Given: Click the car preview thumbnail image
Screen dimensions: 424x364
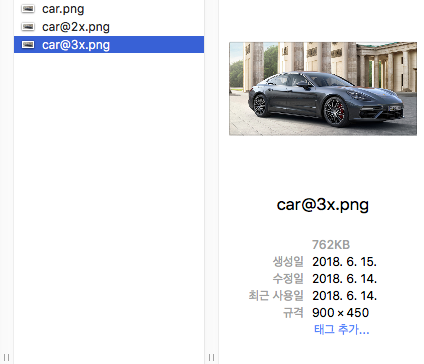Looking at the screenshot, I should tap(323, 89).
